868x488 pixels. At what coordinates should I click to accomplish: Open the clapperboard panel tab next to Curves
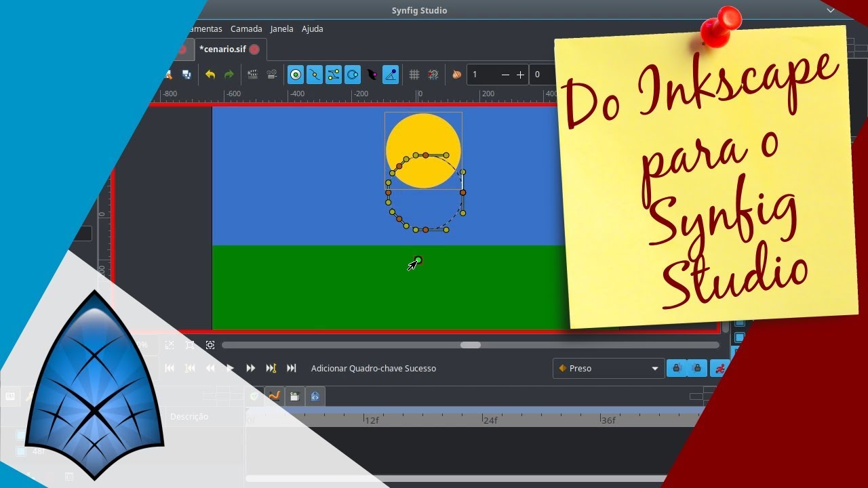click(295, 396)
